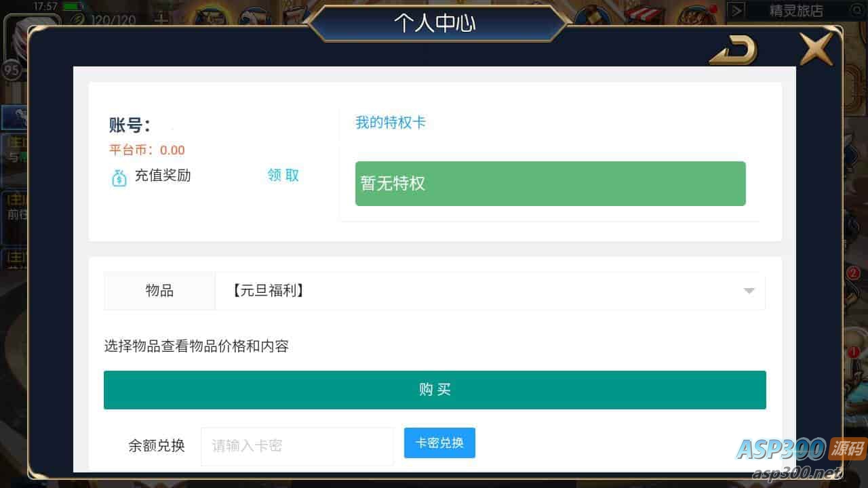Click the green 购买 button
This screenshot has height=488, width=868.
point(435,390)
